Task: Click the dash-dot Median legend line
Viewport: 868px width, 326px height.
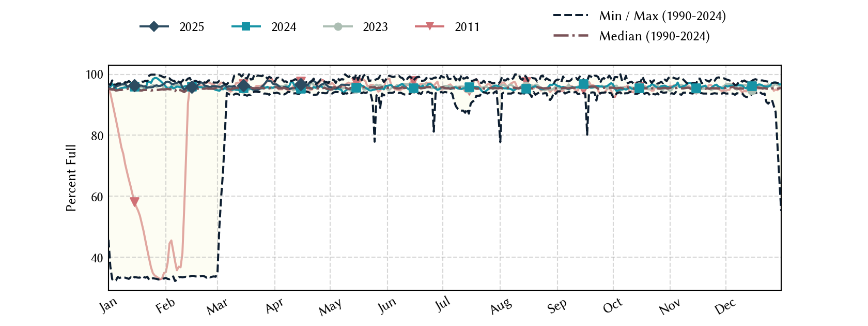Action: 571,36
